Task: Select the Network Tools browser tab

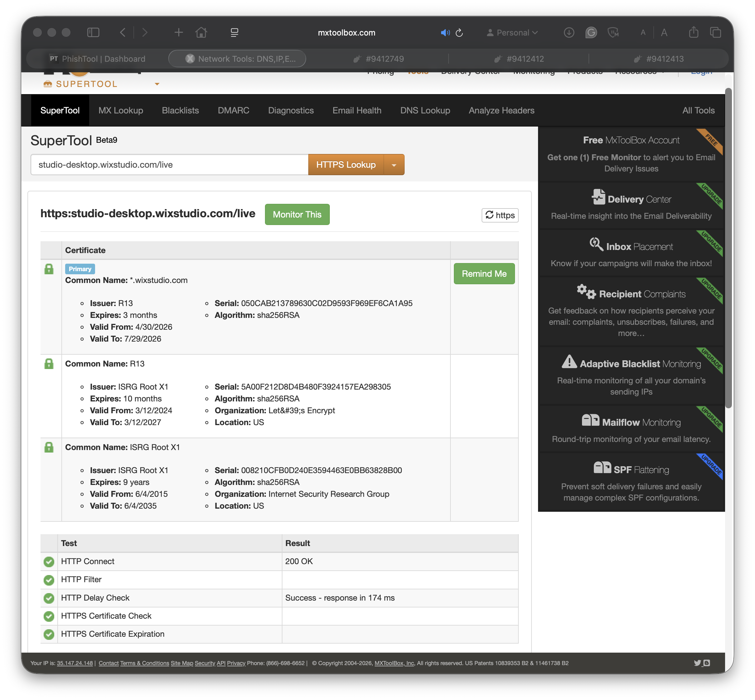Action: pyautogui.click(x=237, y=59)
